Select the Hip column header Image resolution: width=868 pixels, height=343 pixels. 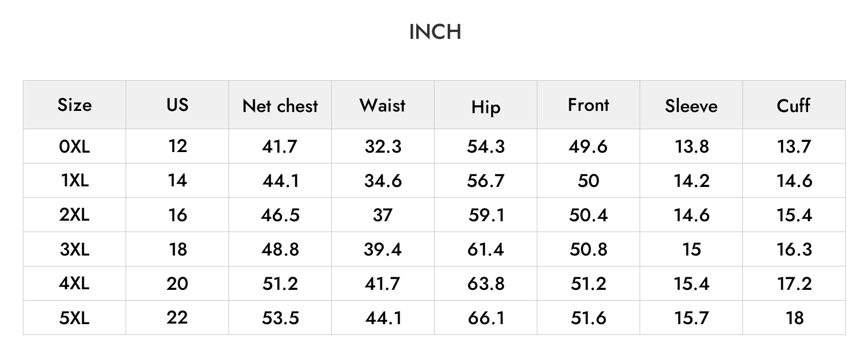tap(485, 107)
